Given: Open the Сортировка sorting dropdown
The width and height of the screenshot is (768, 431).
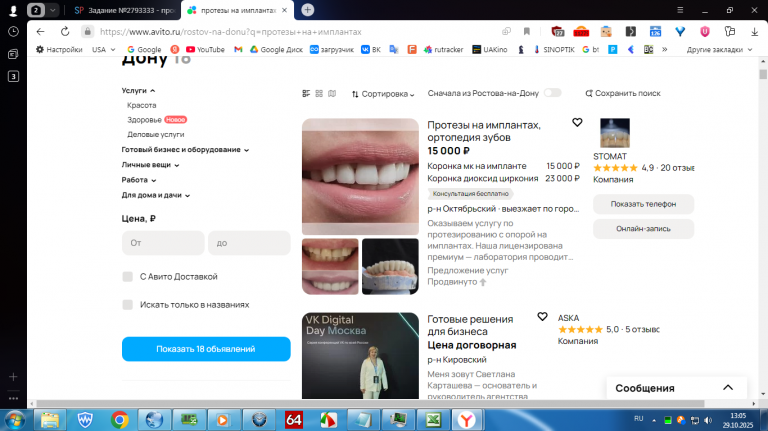Looking at the screenshot, I should 383,94.
